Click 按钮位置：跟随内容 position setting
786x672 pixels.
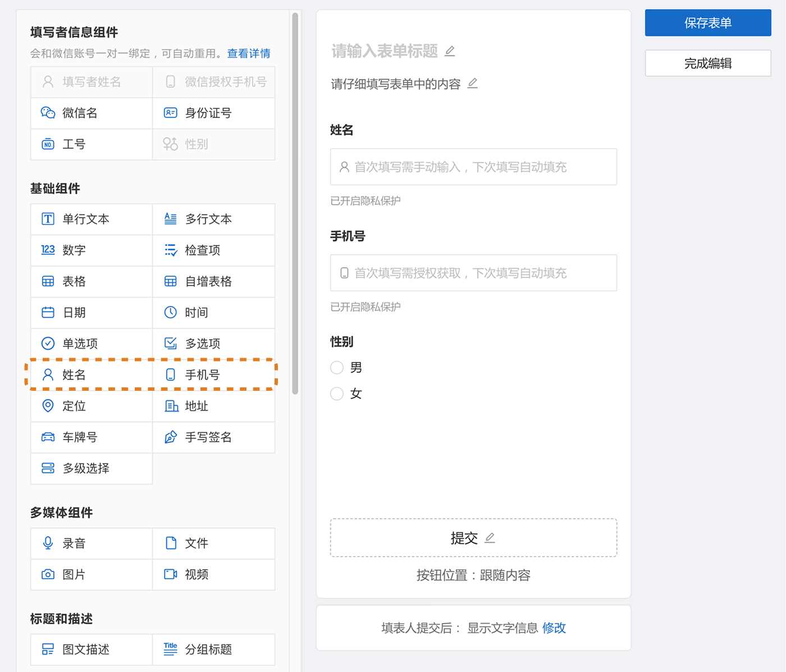tap(473, 575)
